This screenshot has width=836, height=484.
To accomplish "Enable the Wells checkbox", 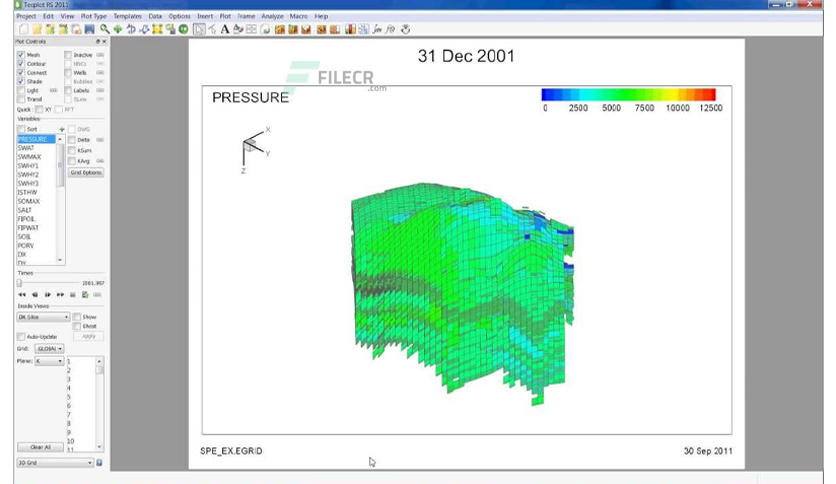I will click(68, 72).
